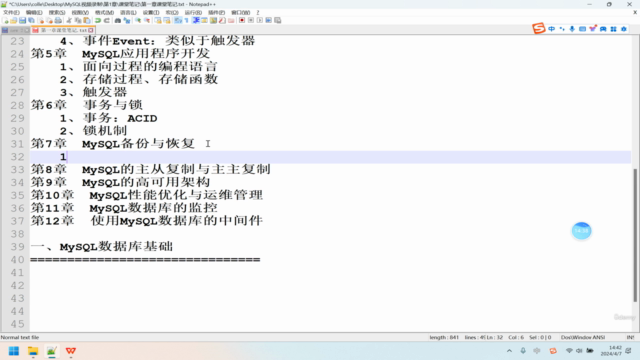Open the Replace toolbar icon
This screenshot has width=640, height=360.
(127, 20)
